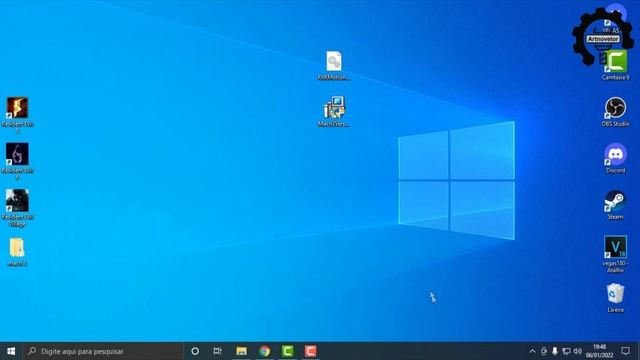The height and width of the screenshot is (360, 640).
Task: Open the volume speaker tray icon
Action: (578, 351)
